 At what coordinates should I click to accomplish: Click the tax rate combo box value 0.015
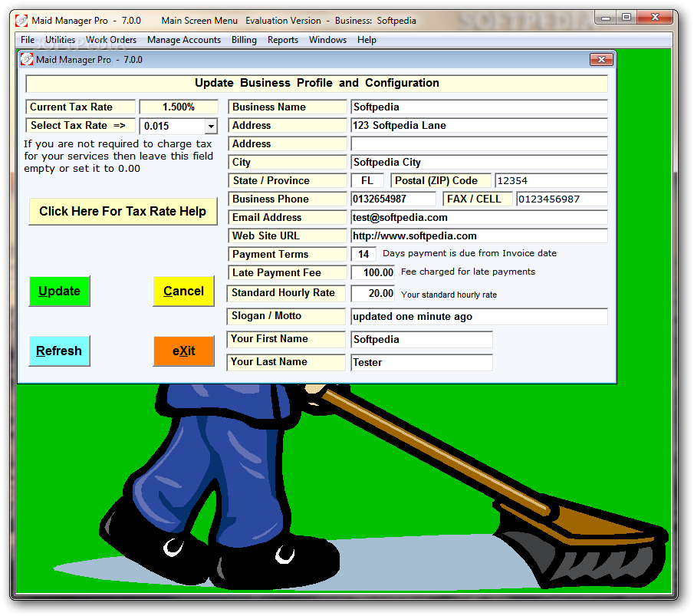pyautogui.click(x=173, y=127)
